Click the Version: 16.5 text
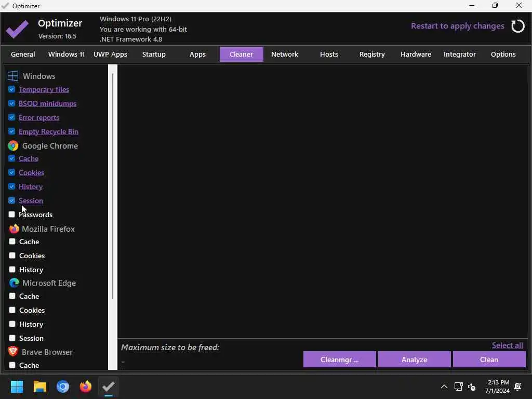The width and height of the screenshot is (532, 399). (x=57, y=36)
